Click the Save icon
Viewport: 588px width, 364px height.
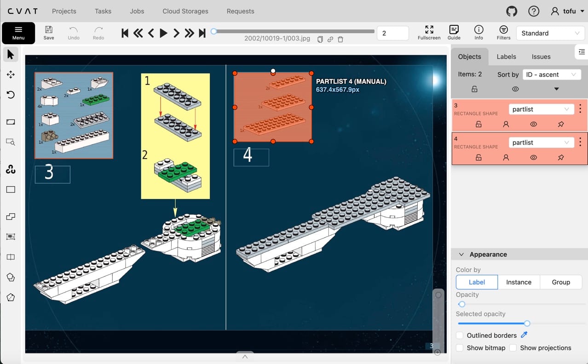click(x=49, y=33)
